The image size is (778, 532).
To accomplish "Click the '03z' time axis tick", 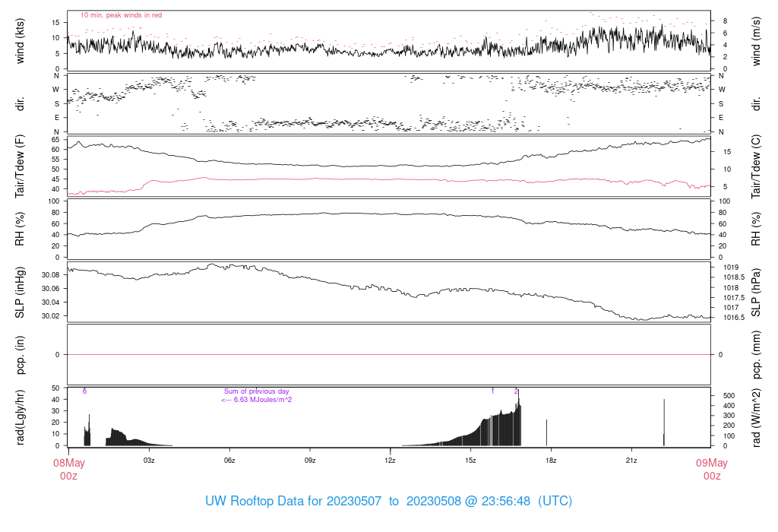I will coord(149,461).
